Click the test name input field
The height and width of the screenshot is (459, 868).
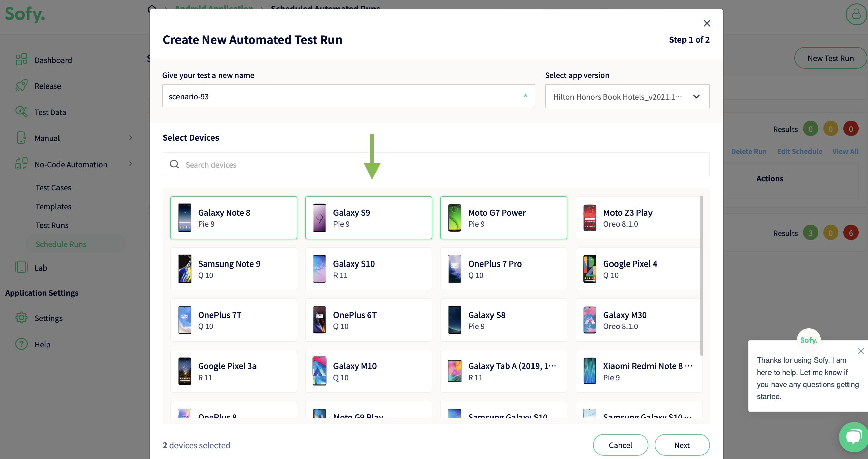[x=348, y=96]
